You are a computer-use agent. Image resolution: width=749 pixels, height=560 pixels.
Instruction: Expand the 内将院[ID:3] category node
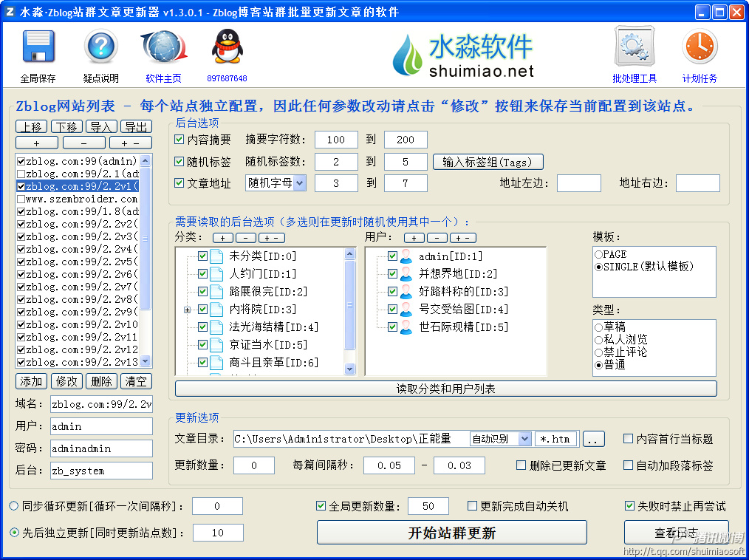point(188,310)
